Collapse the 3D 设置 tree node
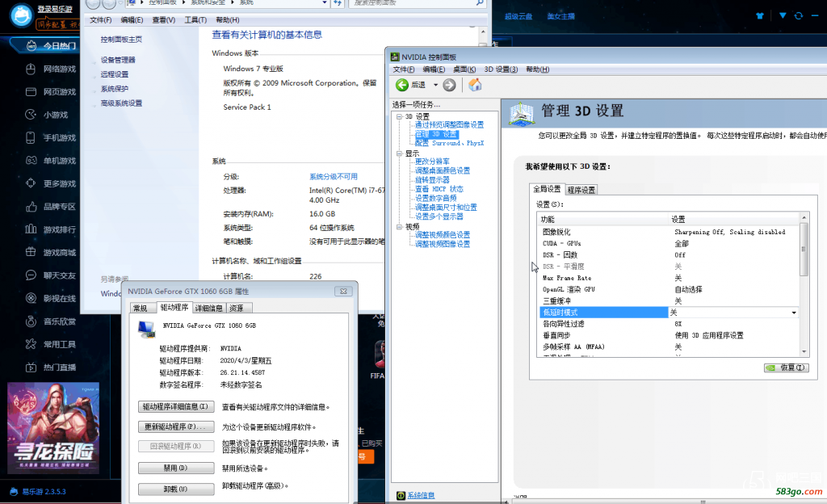Viewport: 827px width, 504px height. [398, 116]
